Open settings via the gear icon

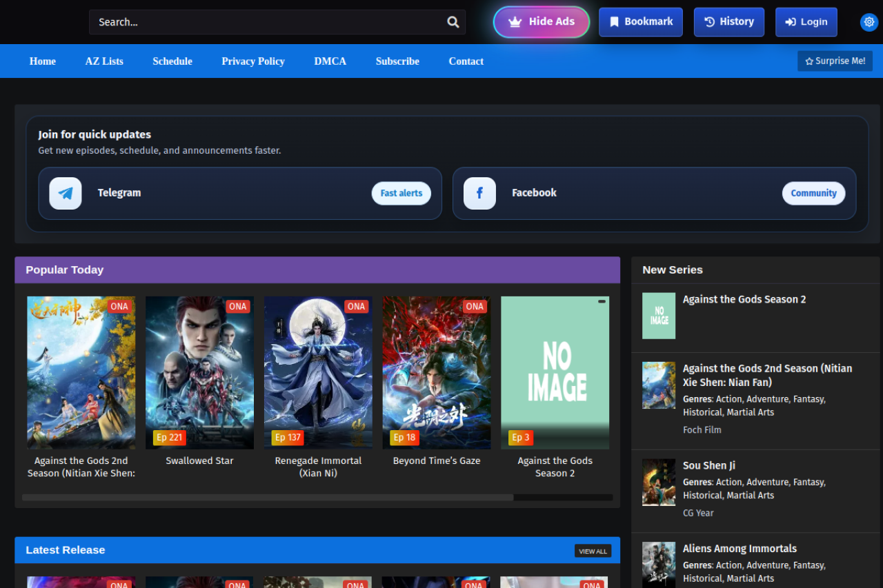point(869,22)
